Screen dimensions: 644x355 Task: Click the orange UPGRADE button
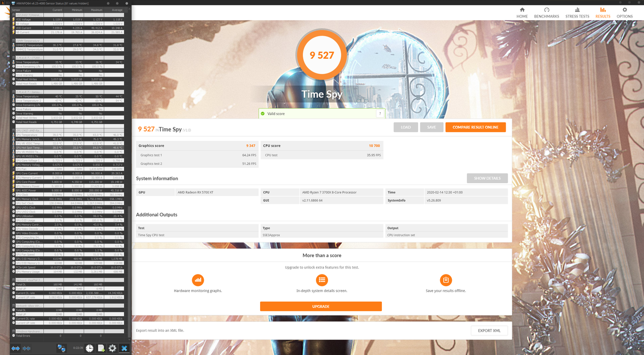tap(321, 306)
